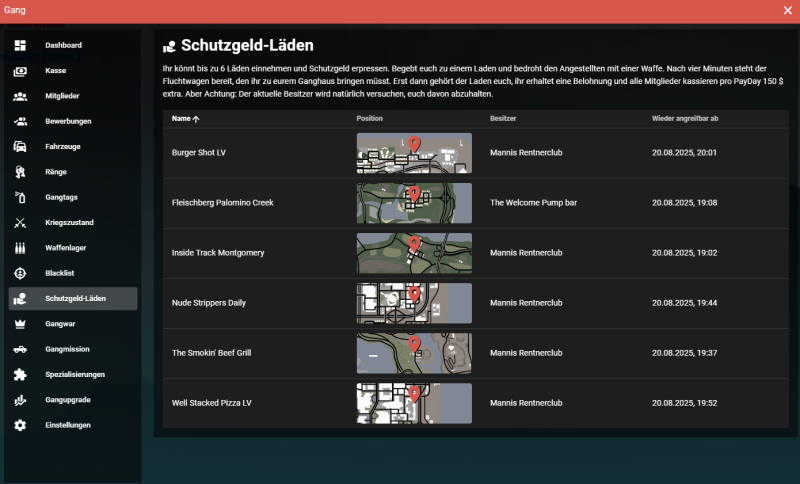800x484 pixels.
Task: Select Fleischberg Palomino Creek name
Action: pyautogui.click(x=222, y=202)
